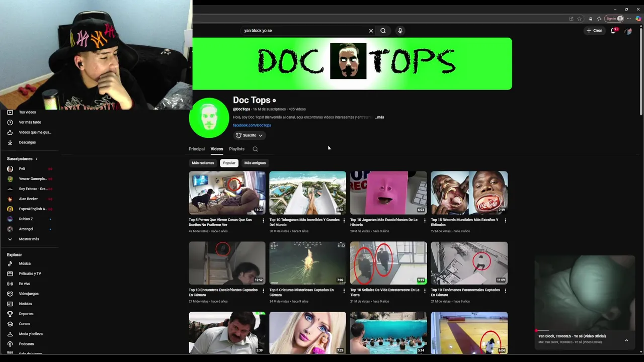Open options for Top 5 Perros video
The height and width of the screenshot is (362, 644).
tap(263, 220)
